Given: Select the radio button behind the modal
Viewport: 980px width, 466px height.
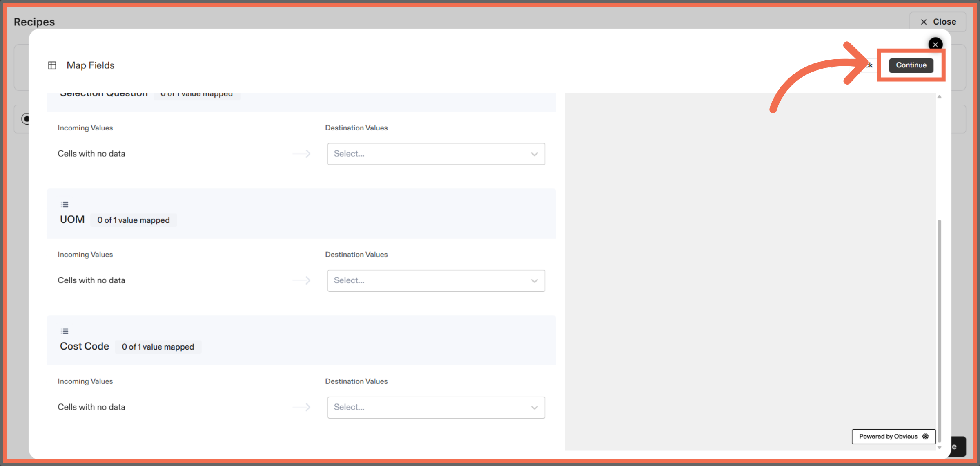Looking at the screenshot, I should click(x=25, y=119).
